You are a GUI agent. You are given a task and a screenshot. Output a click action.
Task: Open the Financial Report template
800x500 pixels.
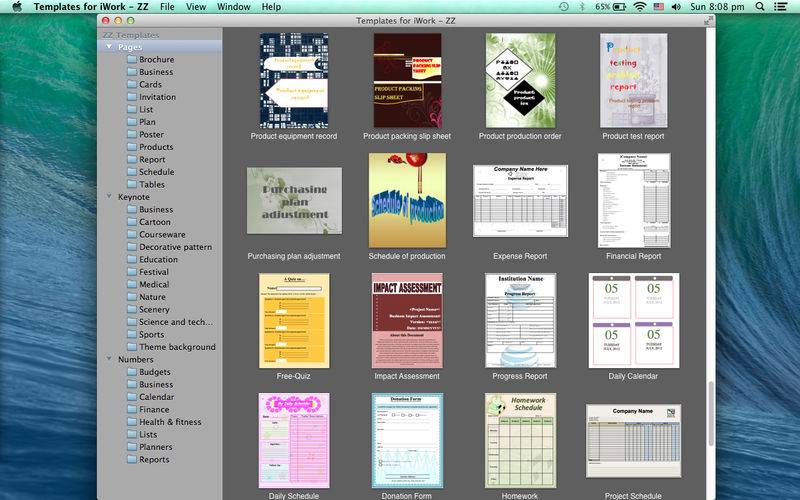[634, 201]
